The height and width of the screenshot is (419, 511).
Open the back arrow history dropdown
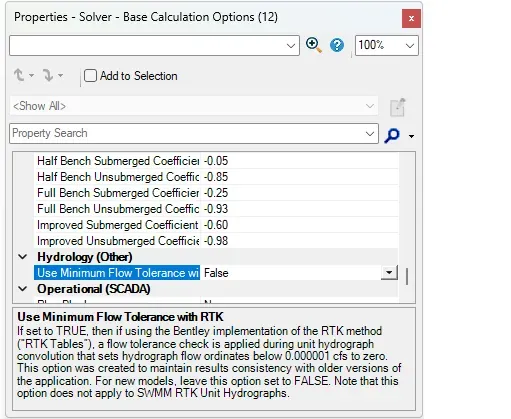pos(31,75)
